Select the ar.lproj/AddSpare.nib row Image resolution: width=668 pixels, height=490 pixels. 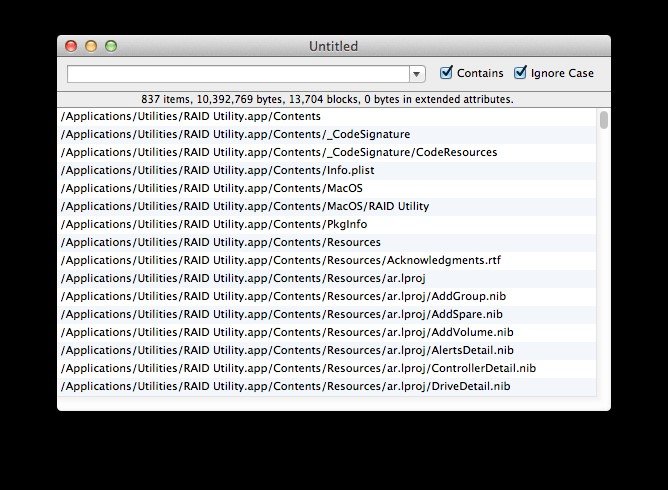(327, 314)
